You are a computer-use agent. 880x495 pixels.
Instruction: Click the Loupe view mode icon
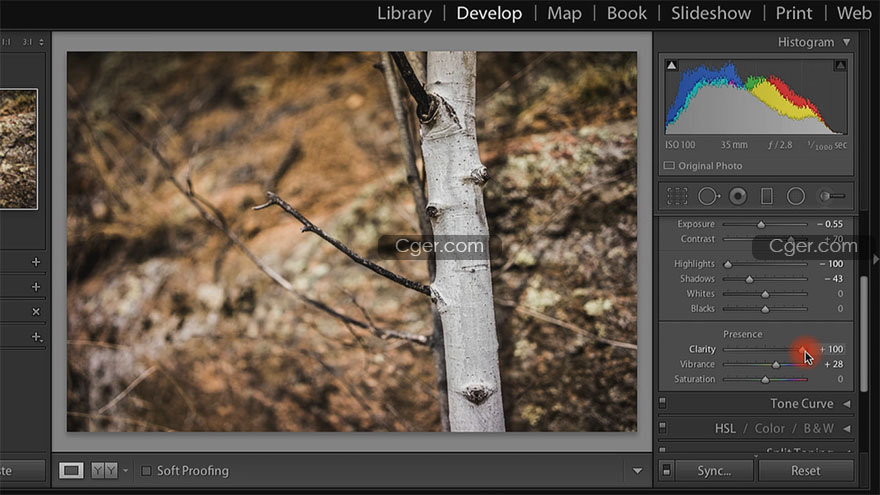point(71,470)
